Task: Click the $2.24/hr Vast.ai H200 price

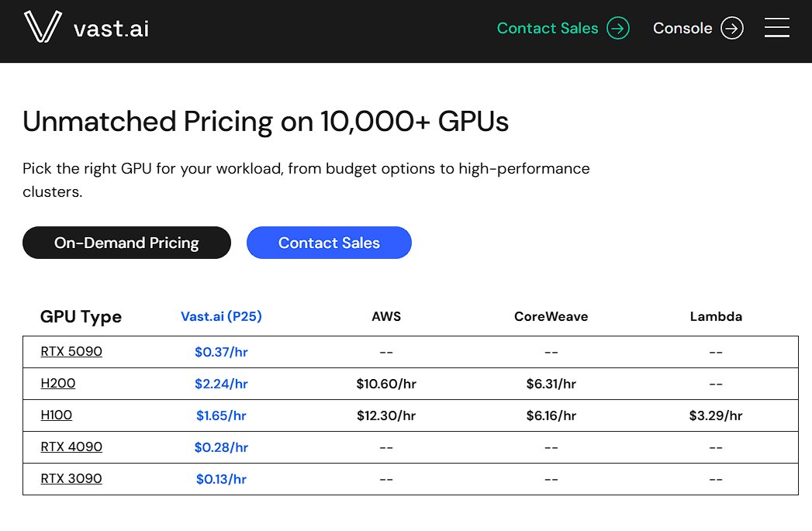Action: coord(221,384)
